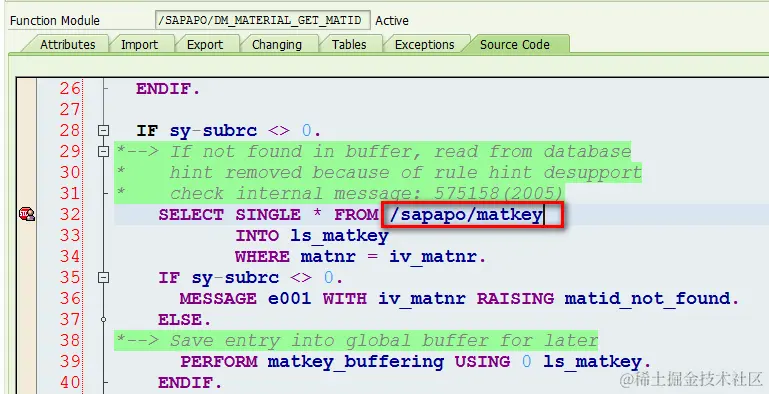This screenshot has width=769, height=394.
Task: Click the /sapapo/matkey table name
Action: [466, 214]
